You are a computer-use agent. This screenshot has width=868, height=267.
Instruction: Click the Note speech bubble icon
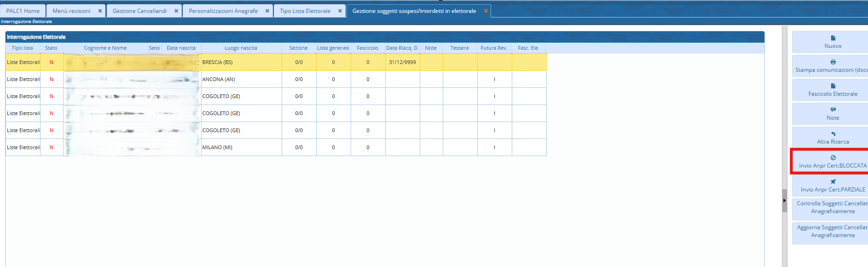(833, 110)
